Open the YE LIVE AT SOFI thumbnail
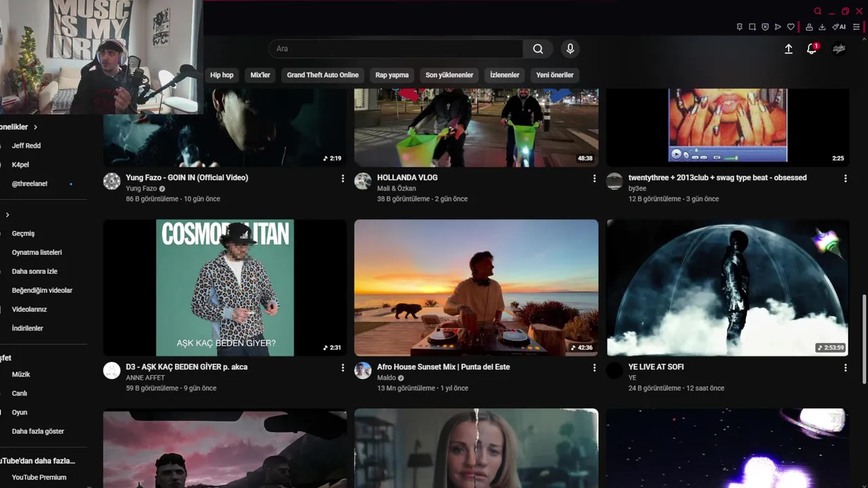The height and width of the screenshot is (488, 868). point(728,287)
